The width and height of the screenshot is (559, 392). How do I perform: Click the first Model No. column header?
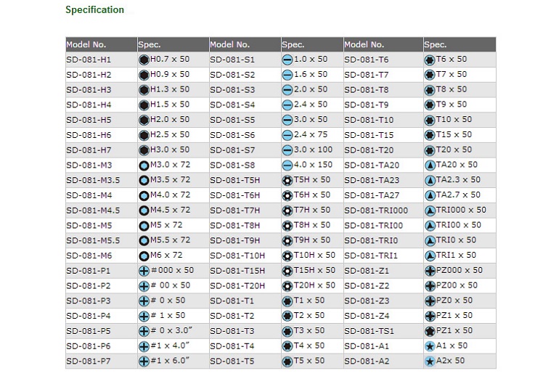pyautogui.click(x=86, y=44)
